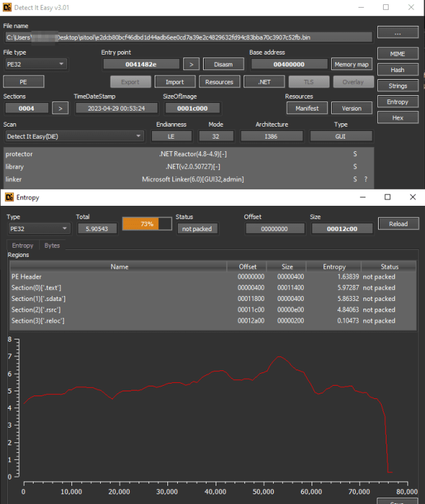The image size is (425, 504).
Task: Open the Memory map view
Action: 351,64
